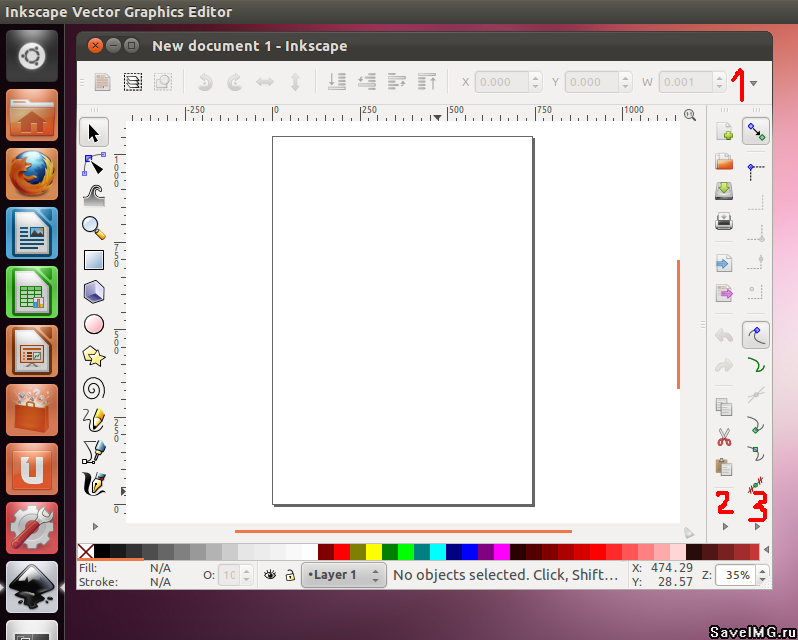Viewport: 798px width, 640px height.
Task: Toggle Layer 1 lock icon
Action: click(x=290, y=575)
